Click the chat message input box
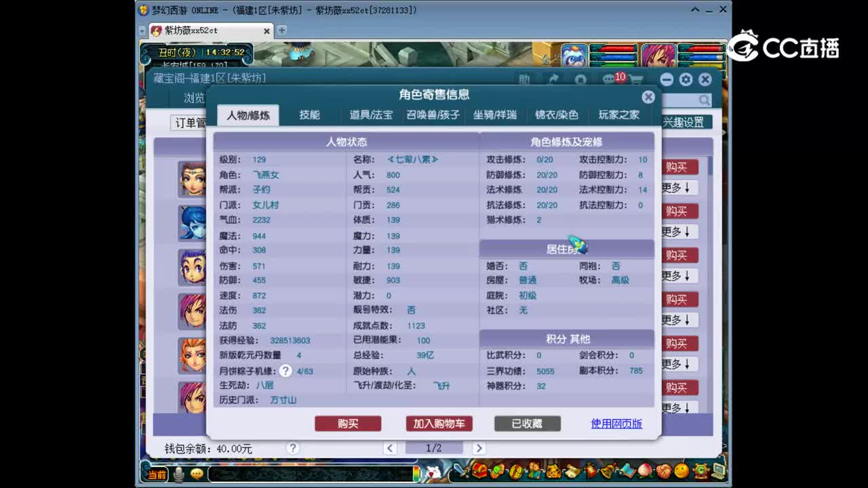Image resolution: width=868 pixels, height=488 pixels. pyautogui.click(x=309, y=474)
